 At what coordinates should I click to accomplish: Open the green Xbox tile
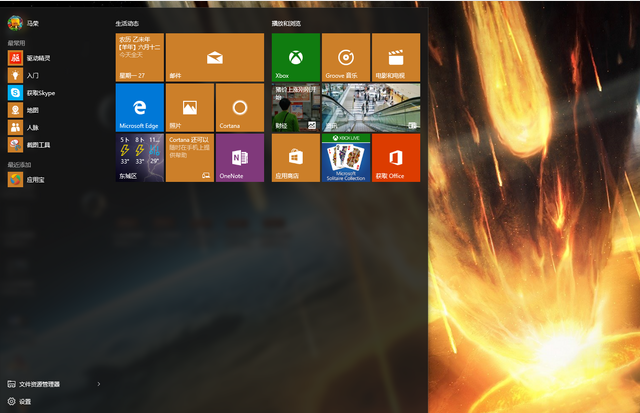[x=296, y=57]
